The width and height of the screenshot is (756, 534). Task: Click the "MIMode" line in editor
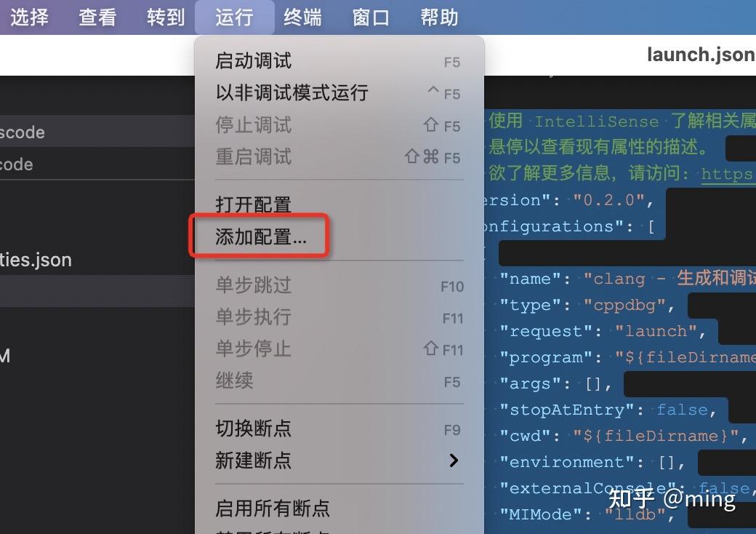tap(587, 514)
